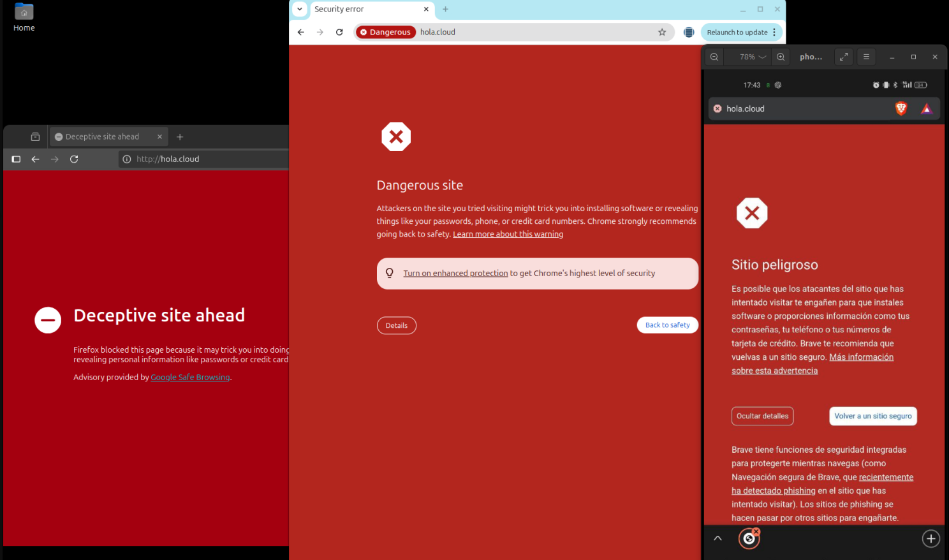949x560 pixels.
Task: Click Firefox's site information icon
Action: [x=127, y=159]
